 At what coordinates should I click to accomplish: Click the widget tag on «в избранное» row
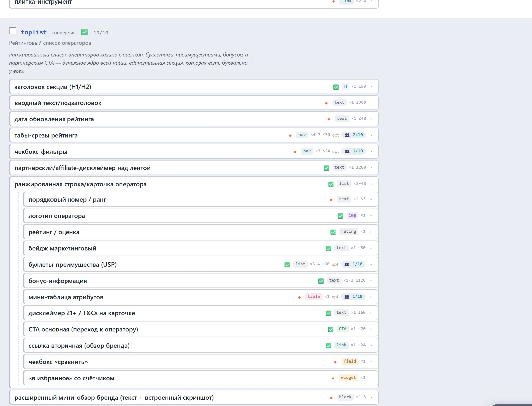coord(348,378)
